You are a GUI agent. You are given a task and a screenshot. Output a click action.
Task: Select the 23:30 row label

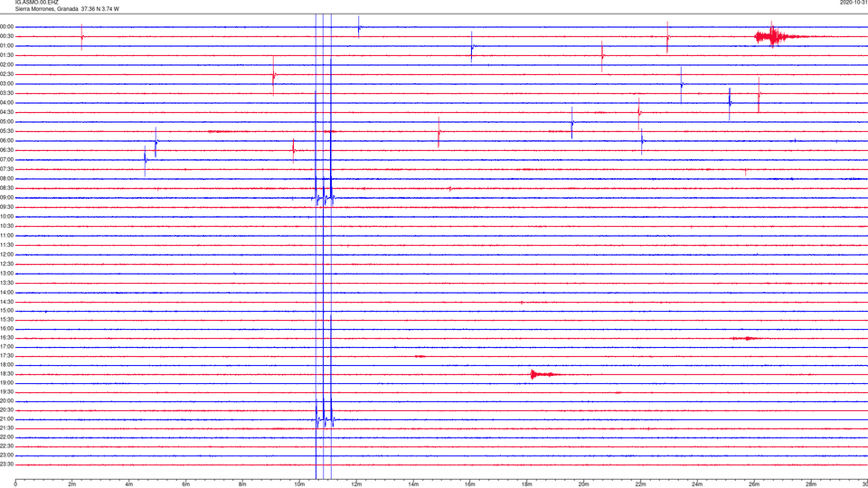(6, 465)
